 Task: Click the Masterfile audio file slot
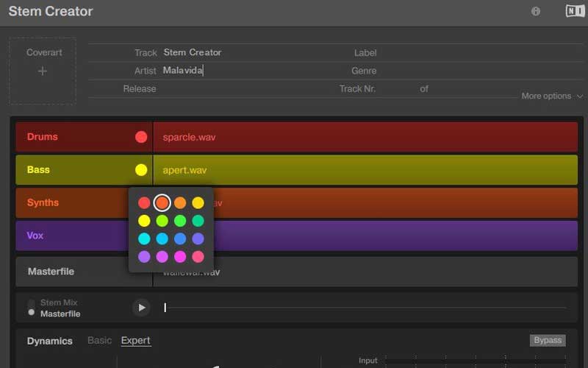365,272
